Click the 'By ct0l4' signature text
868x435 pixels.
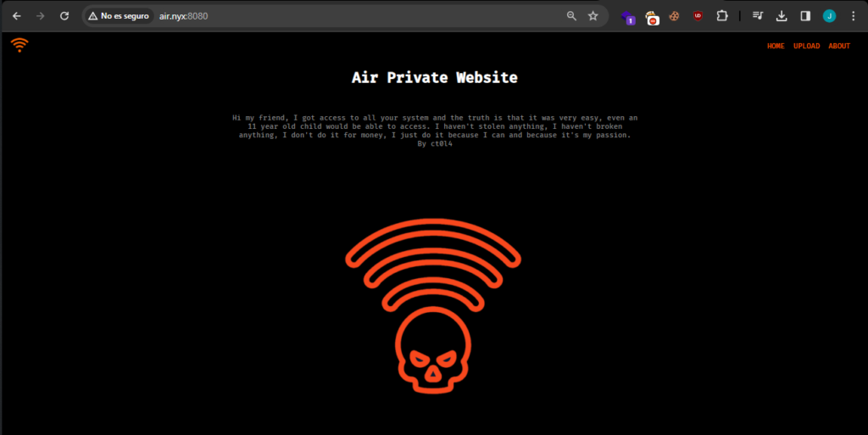click(x=435, y=144)
